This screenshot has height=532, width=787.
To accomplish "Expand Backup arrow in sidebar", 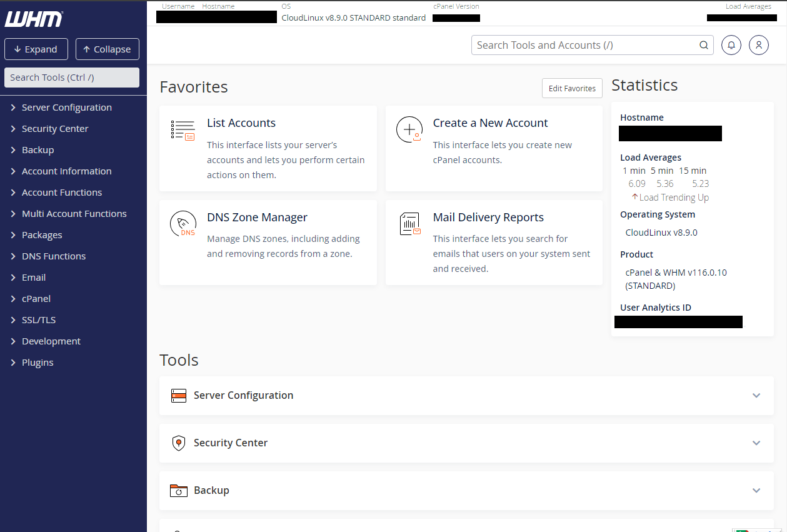I will 13,150.
